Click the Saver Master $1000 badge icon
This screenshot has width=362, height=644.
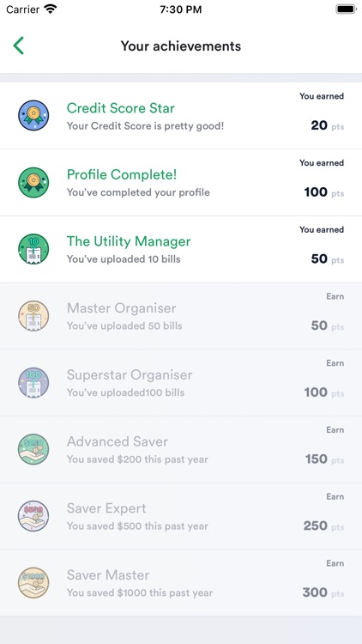33,583
